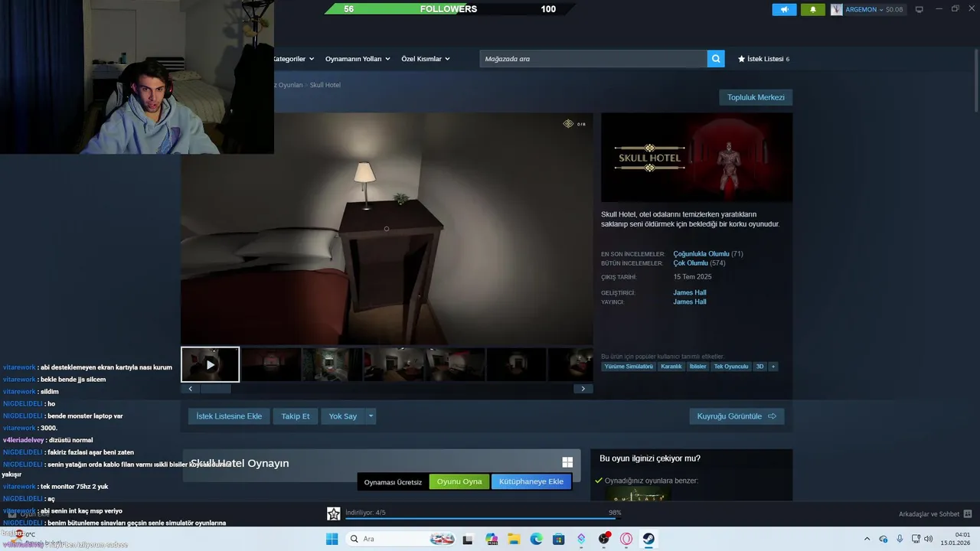The image size is (980, 551).
Task: Click the Kütüphaneye Ekle button
Action: point(531,481)
